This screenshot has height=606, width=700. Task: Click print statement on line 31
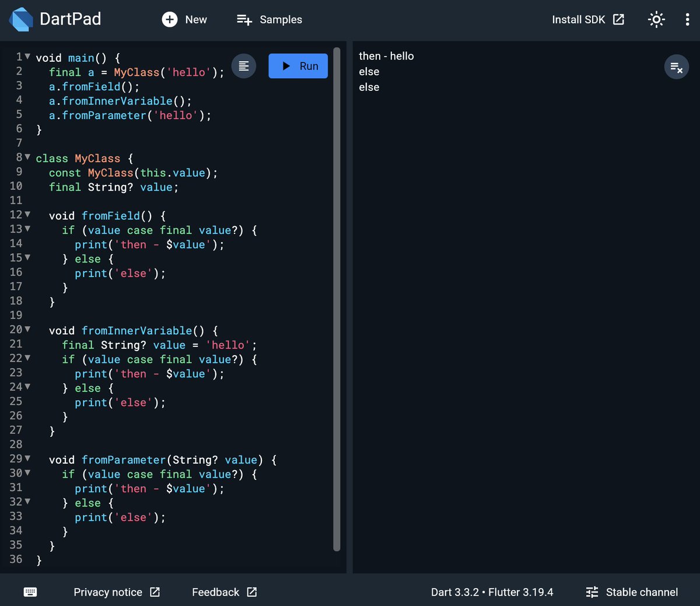(x=149, y=489)
